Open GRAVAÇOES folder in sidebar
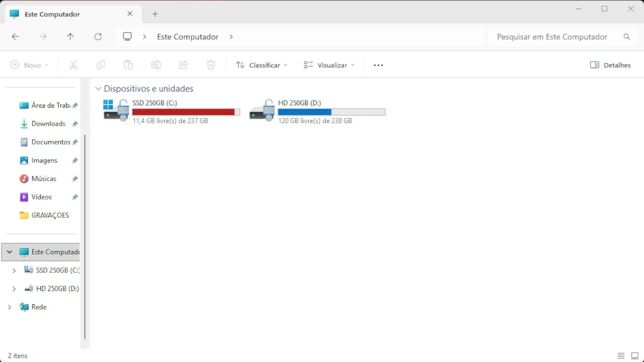The width and height of the screenshot is (644, 362). coord(44,215)
